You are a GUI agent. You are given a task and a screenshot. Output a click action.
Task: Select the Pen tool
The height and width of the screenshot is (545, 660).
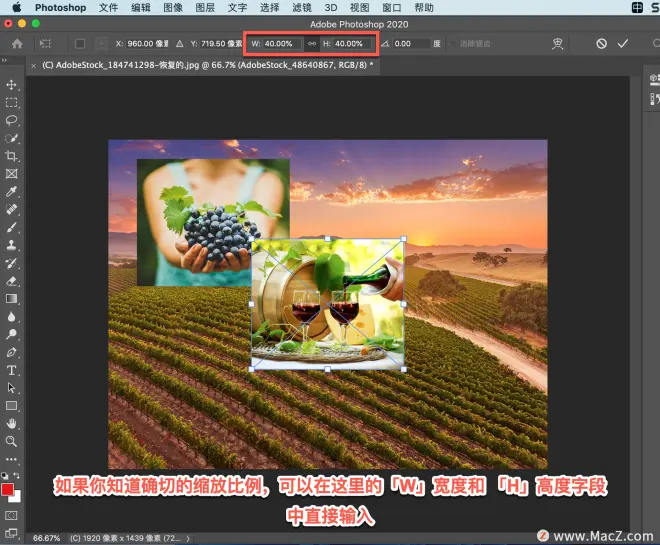(11, 352)
